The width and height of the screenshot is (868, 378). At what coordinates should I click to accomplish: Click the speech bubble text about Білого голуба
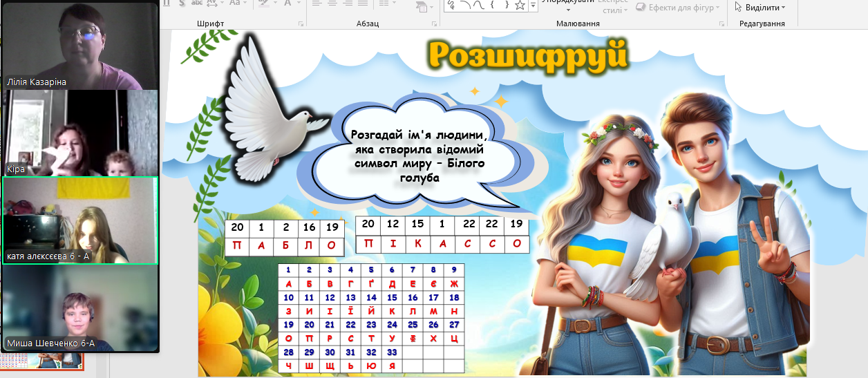point(419,155)
